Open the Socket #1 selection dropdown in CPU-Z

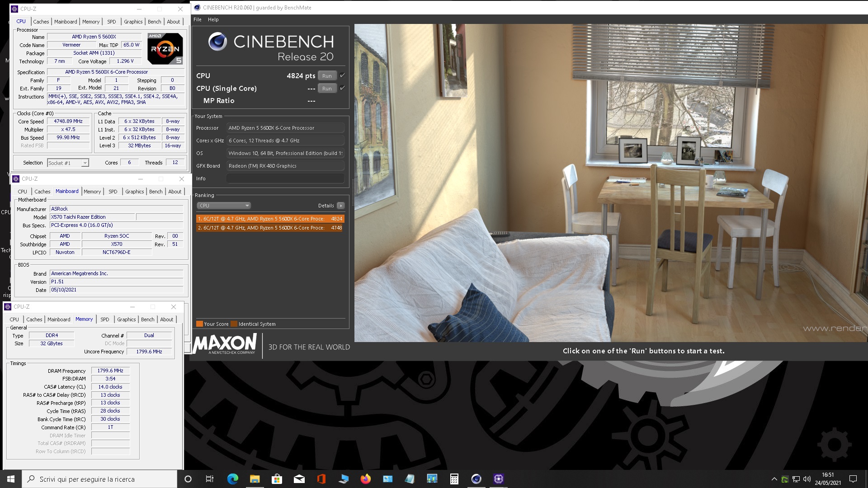[x=68, y=163]
